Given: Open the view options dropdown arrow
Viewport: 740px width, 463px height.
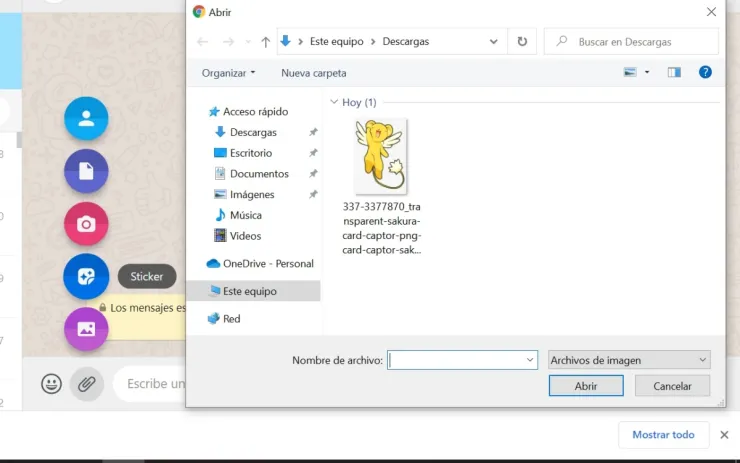Looking at the screenshot, I should 647,72.
